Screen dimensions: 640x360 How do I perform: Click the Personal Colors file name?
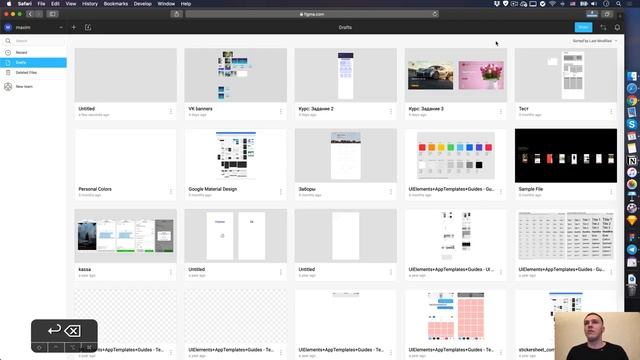[x=95, y=189]
